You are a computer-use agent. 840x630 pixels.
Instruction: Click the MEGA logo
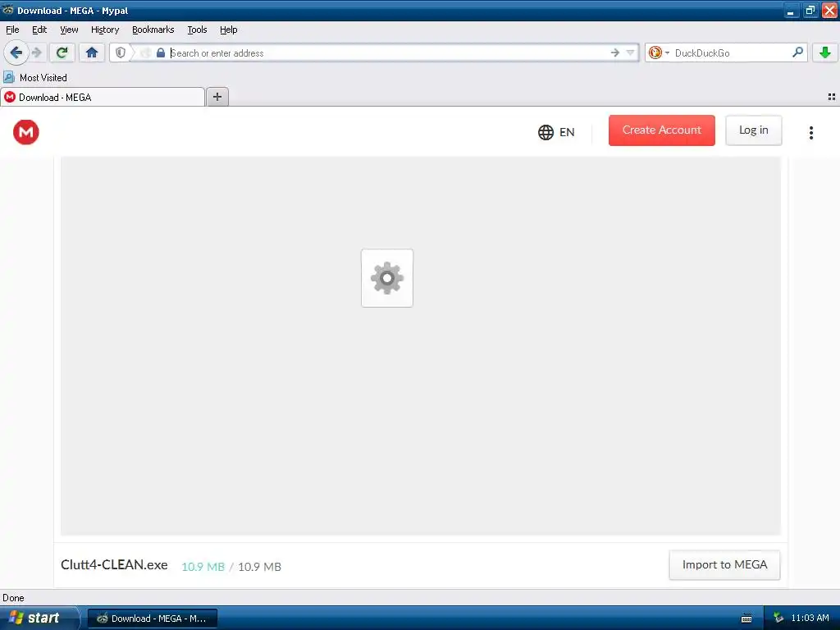tap(25, 132)
